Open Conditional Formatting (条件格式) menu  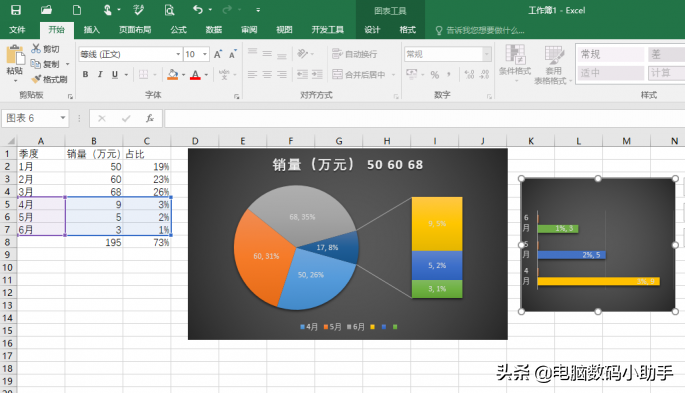coord(515,62)
